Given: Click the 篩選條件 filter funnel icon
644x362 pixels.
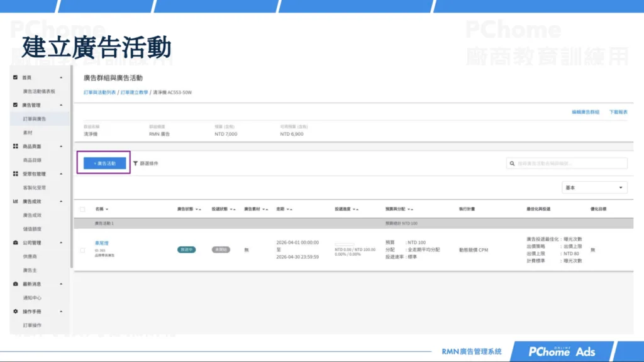Looking at the screenshot, I should click(135, 163).
